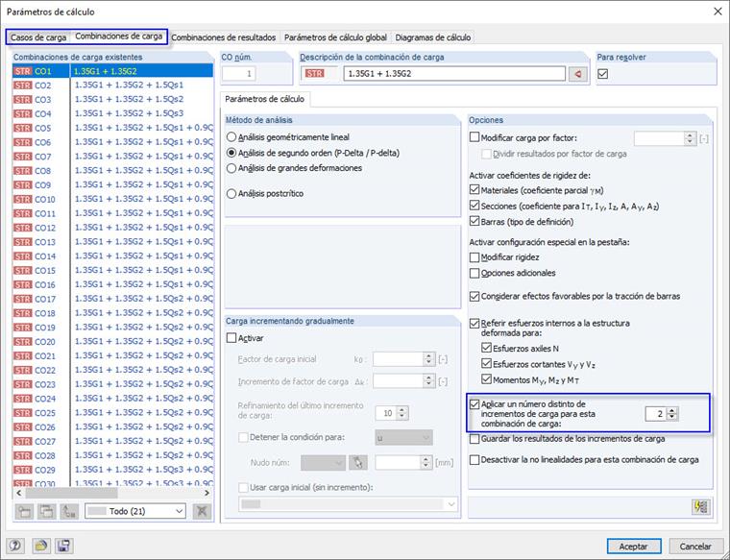Open Combinaciones de resultados tab
The width and height of the screenshot is (730, 560).
224,37
